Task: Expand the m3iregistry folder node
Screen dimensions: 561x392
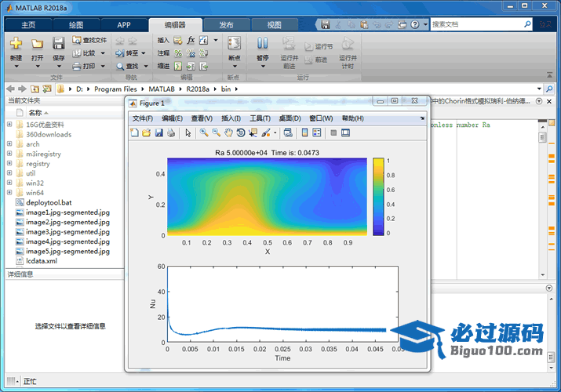Action: click(x=9, y=154)
